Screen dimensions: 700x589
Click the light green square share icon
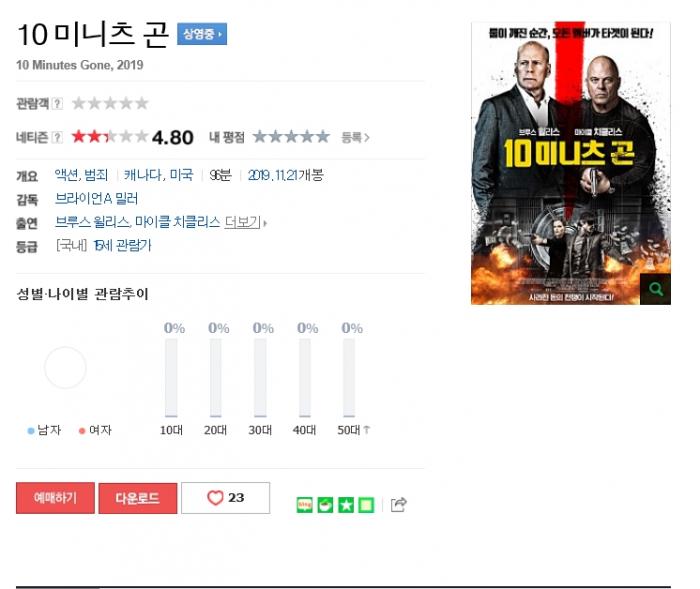367,505
